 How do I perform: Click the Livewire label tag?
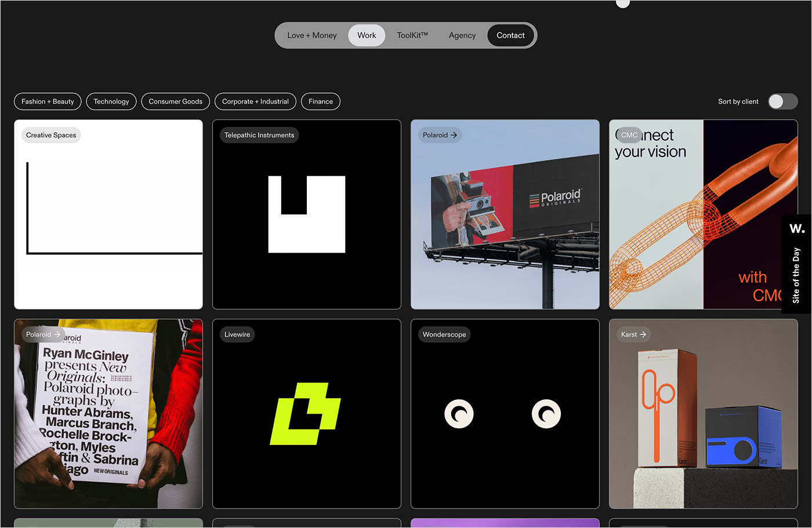tap(237, 334)
